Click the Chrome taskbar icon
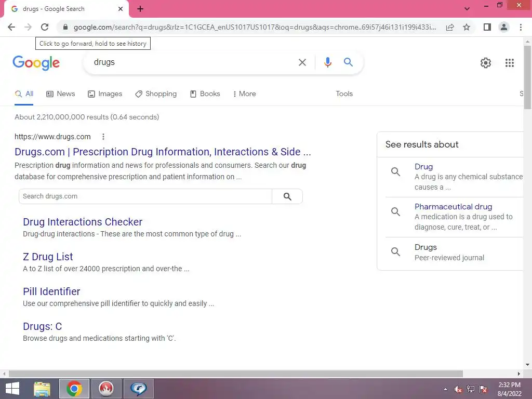This screenshot has width=532, height=399. pyautogui.click(x=74, y=389)
